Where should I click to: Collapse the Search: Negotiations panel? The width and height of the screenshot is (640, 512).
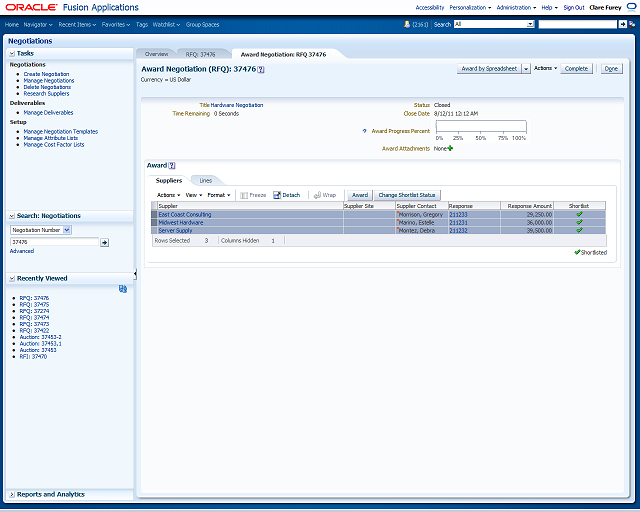click(12, 216)
